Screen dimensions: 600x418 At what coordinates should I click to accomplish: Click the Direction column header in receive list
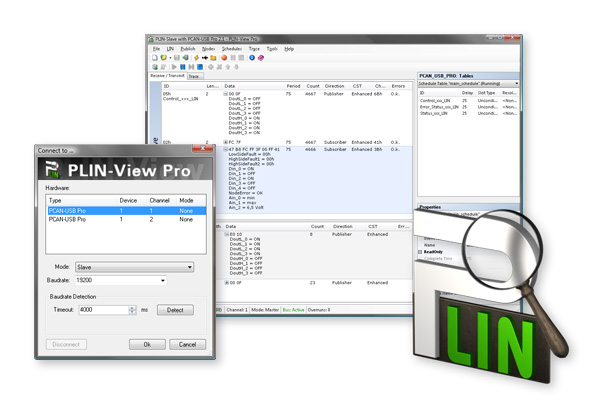(x=334, y=86)
